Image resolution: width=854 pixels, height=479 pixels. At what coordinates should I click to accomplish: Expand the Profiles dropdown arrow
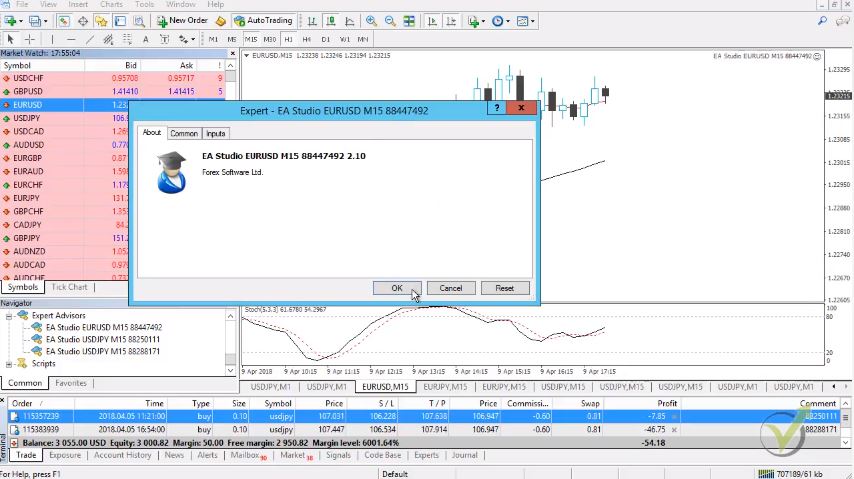pyautogui.click(x=45, y=22)
